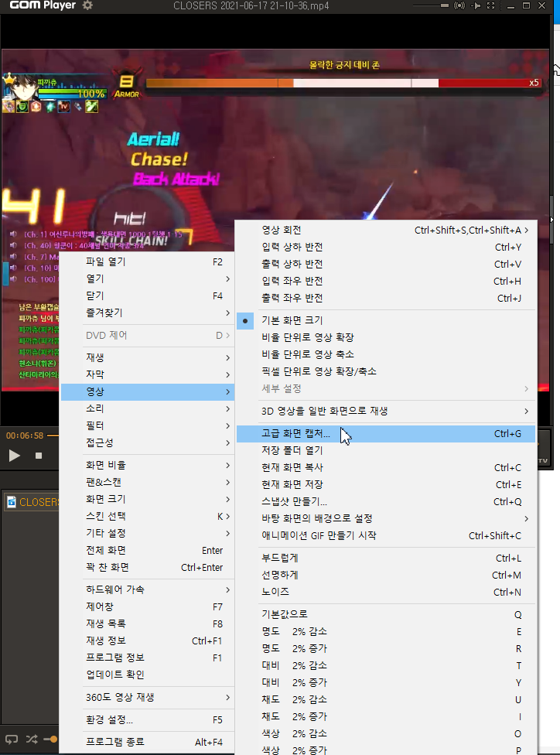Expand the 소리 submenu

(x=147, y=408)
